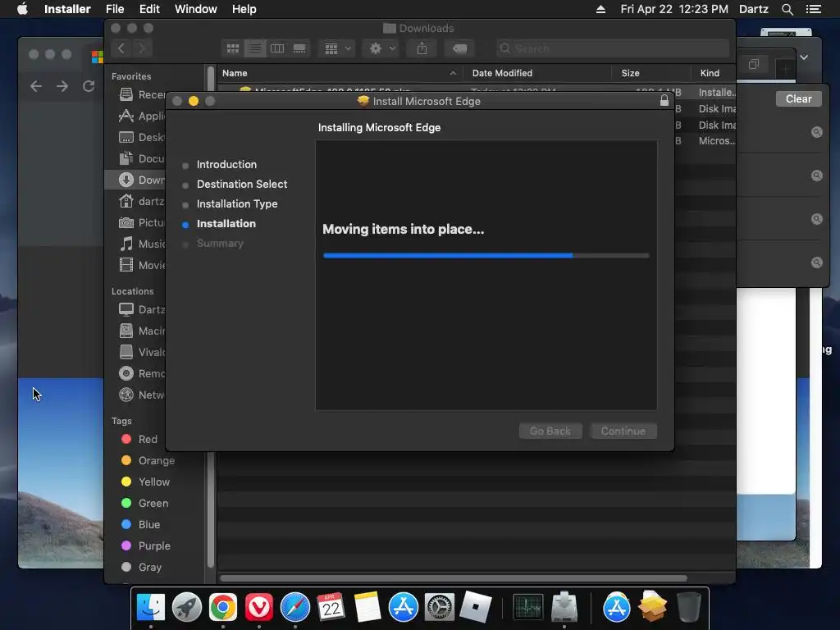Open System Preferences gear in dock
The image size is (840, 630).
pos(440,607)
